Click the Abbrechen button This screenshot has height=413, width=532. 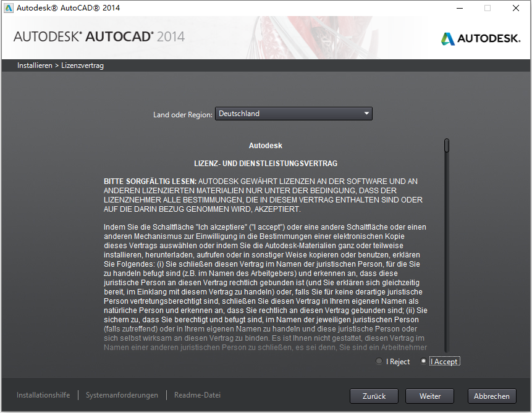pos(492,396)
